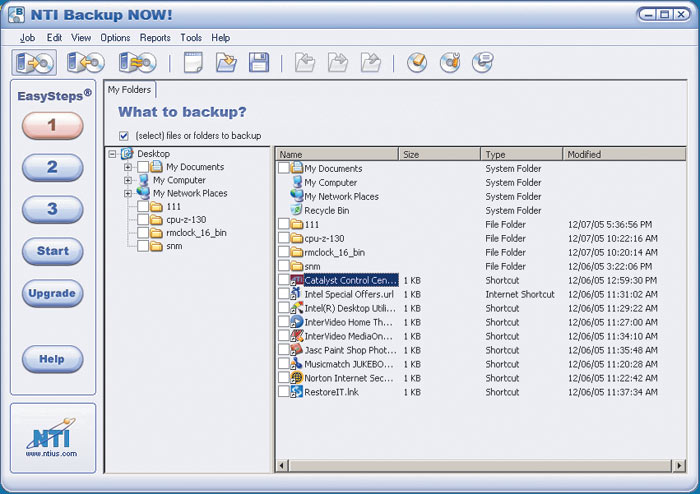Click the first grayed-out folder arrow toolbar icon
700x494 pixels.
tap(305, 63)
